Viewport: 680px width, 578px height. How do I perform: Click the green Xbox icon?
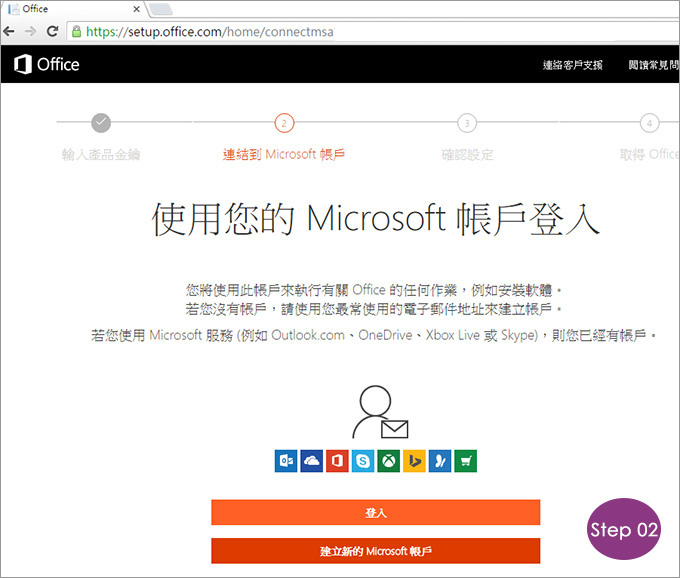389,460
